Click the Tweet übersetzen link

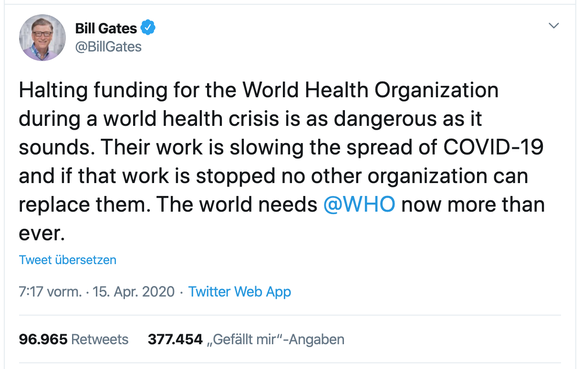click(68, 260)
